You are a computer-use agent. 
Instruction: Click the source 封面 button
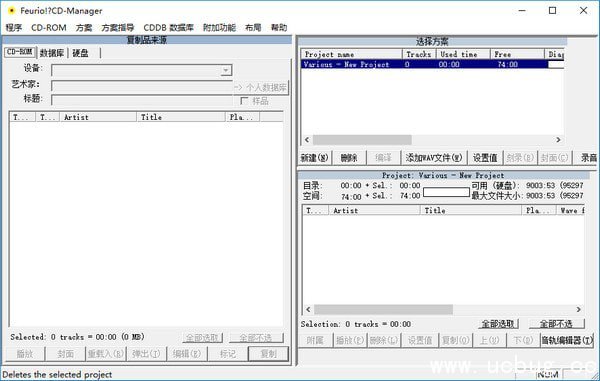tap(65, 354)
